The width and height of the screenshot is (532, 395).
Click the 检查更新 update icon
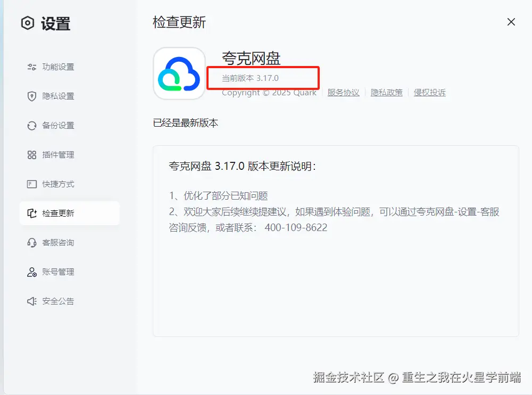31,213
